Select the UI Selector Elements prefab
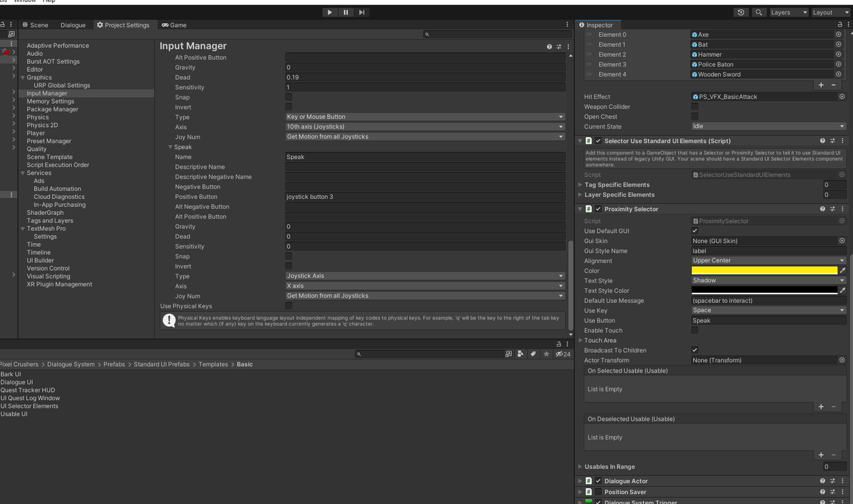Viewport: 853px width, 504px height. pos(29,406)
